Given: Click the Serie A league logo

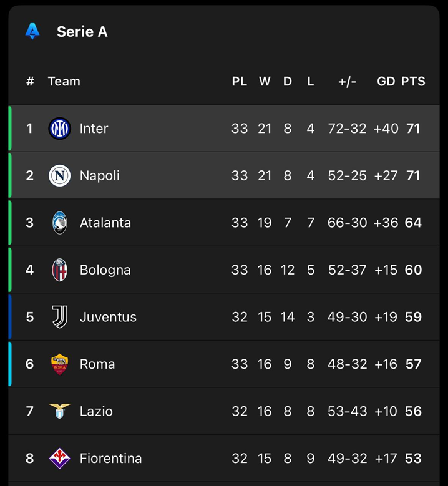Looking at the screenshot, I should (32, 31).
